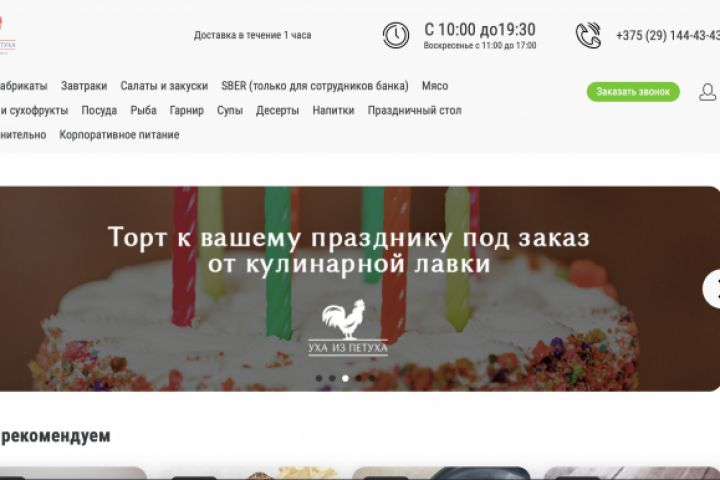Open the Праздничный стол category
Viewport: 720px width, 480px height.
pos(414,110)
